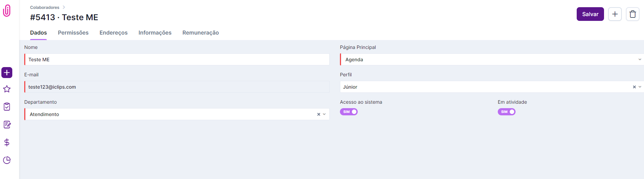Click the trash delete icon
The width and height of the screenshot is (644, 179).
click(632, 14)
